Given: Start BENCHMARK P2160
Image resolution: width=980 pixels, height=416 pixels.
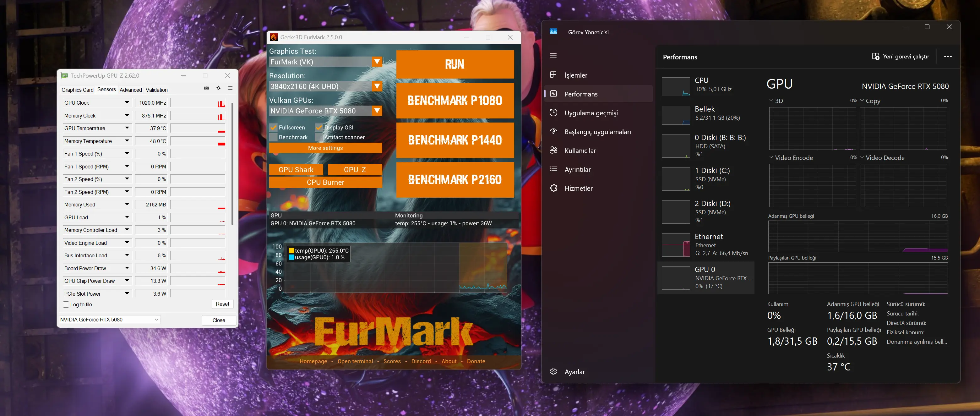Looking at the screenshot, I should 455,180.
